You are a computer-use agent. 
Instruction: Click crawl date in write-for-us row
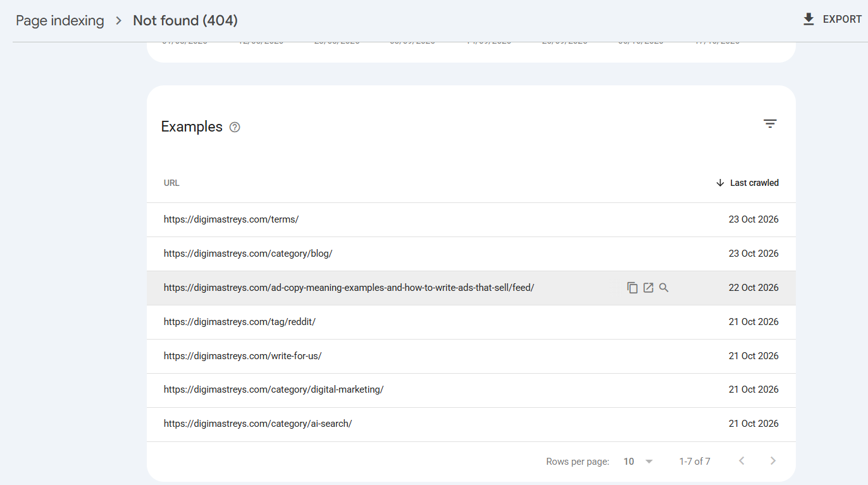pyautogui.click(x=753, y=356)
